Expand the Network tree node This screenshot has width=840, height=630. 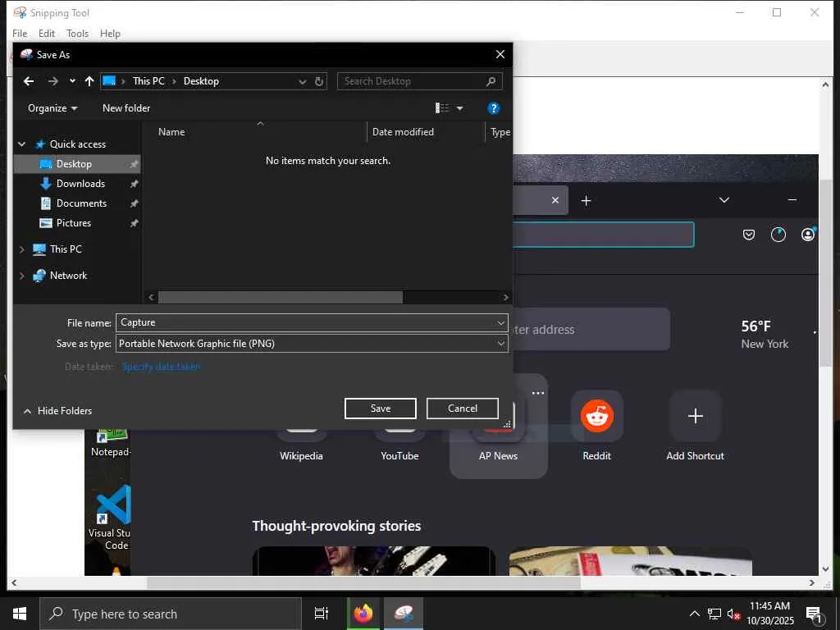point(22,276)
